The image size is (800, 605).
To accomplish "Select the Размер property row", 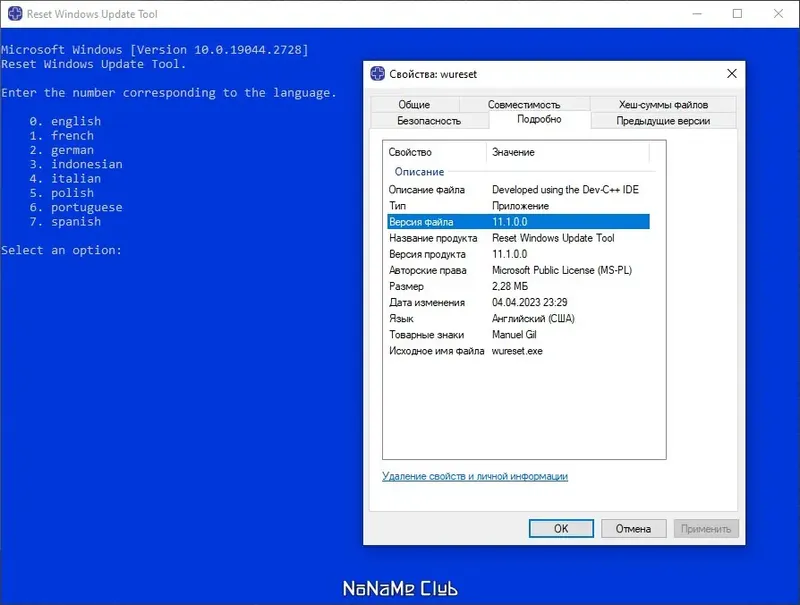I will pyautogui.click(x=518, y=286).
